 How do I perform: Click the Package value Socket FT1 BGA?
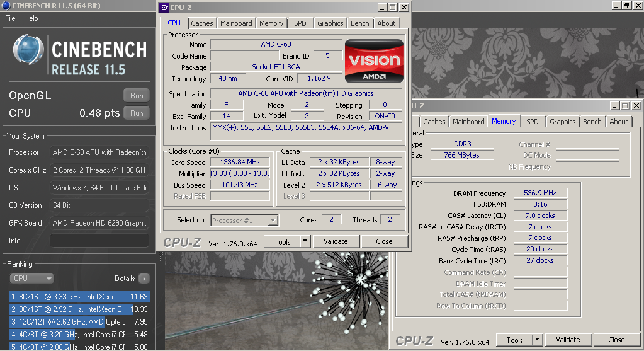[276, 67]
